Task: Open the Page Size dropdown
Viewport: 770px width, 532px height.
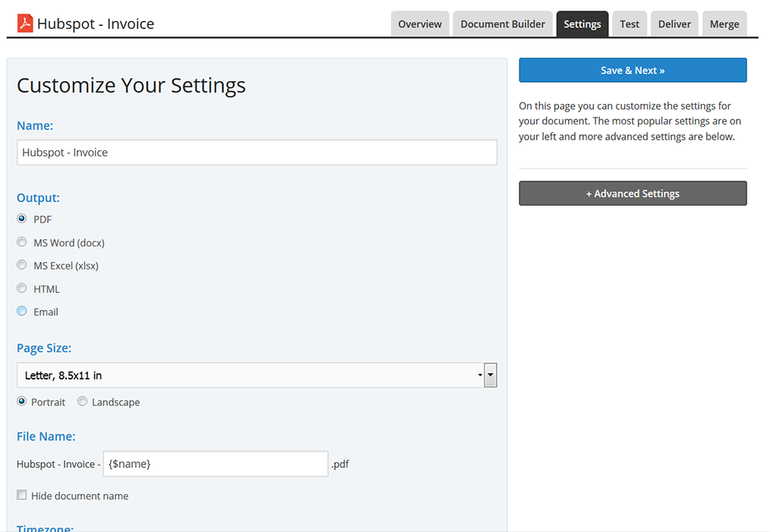Action: (x=249, y=375)
